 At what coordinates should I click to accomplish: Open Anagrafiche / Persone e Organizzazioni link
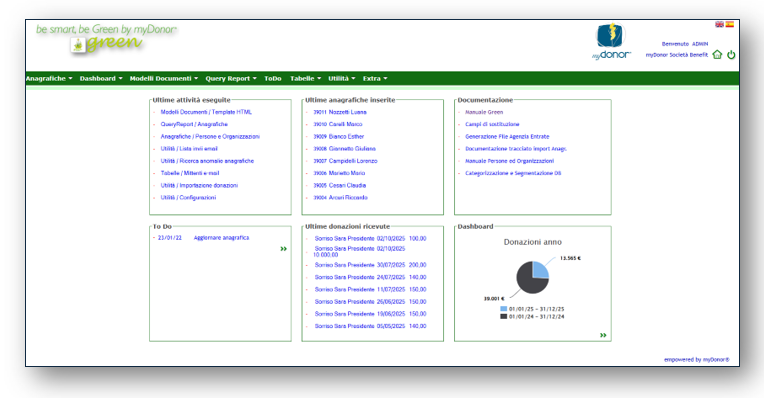click(210, 136)
